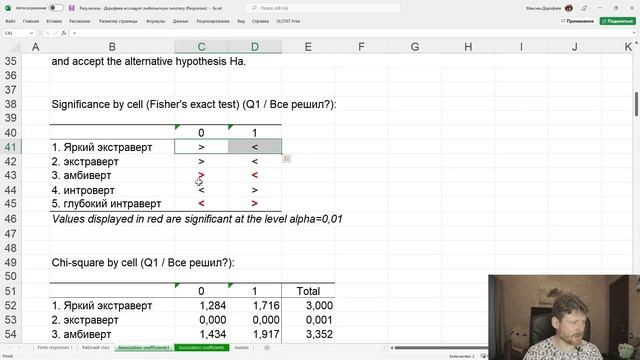Click the error indicator triangle in cell C40
640x360 pixels.
point(177,127)
